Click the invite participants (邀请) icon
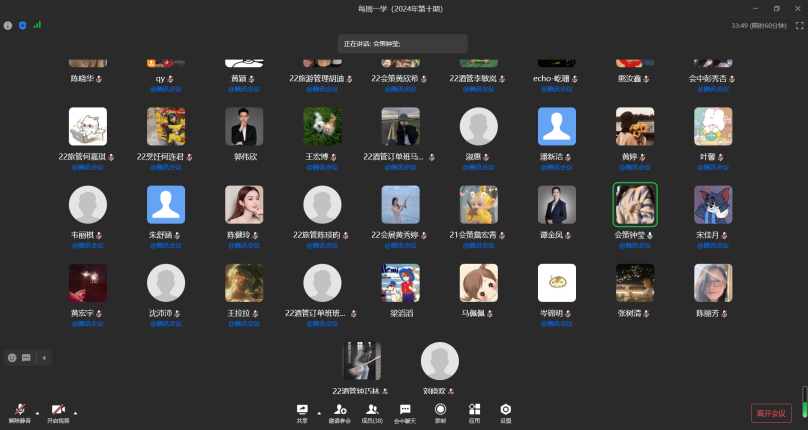 [339, 411]
